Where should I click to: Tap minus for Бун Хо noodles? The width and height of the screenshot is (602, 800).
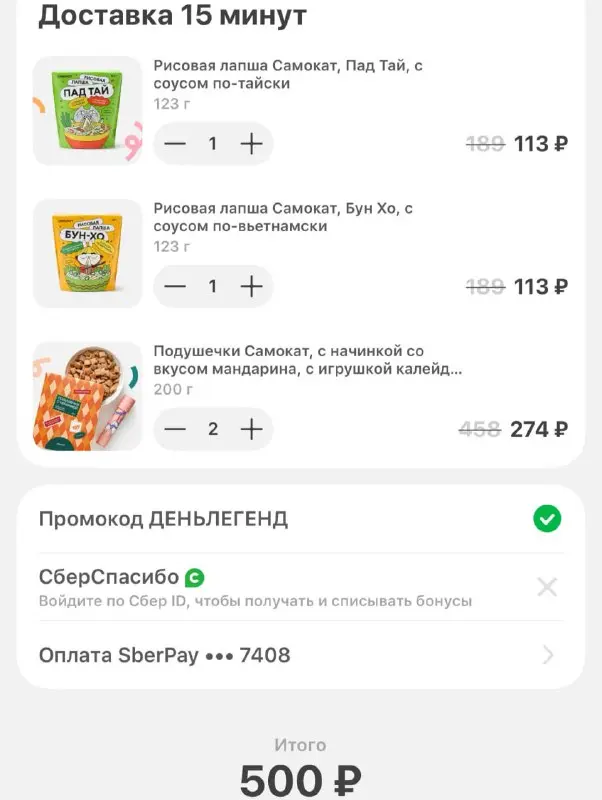175,287
